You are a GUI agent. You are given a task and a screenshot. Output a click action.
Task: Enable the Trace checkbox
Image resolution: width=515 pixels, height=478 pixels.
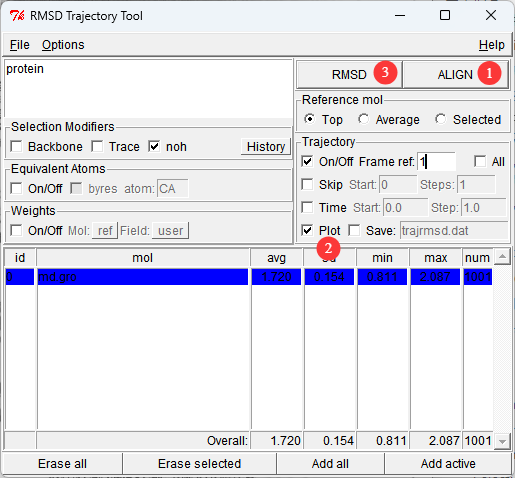click(97, 146)
